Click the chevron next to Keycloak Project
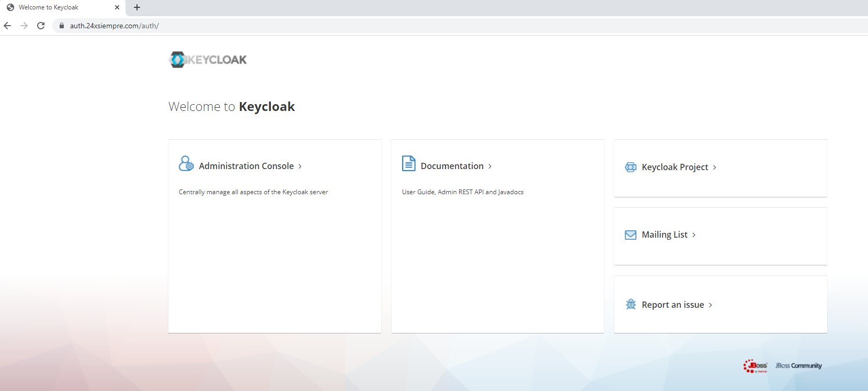This screenshot has height=391, width=868. [x=715, y=167]
